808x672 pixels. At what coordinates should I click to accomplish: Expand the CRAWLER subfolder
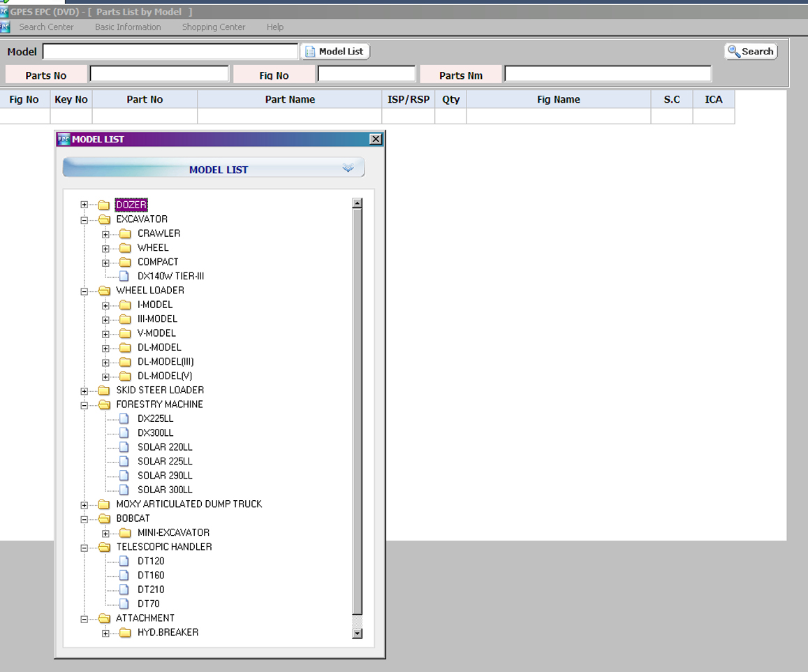click(x=105, y=234)
